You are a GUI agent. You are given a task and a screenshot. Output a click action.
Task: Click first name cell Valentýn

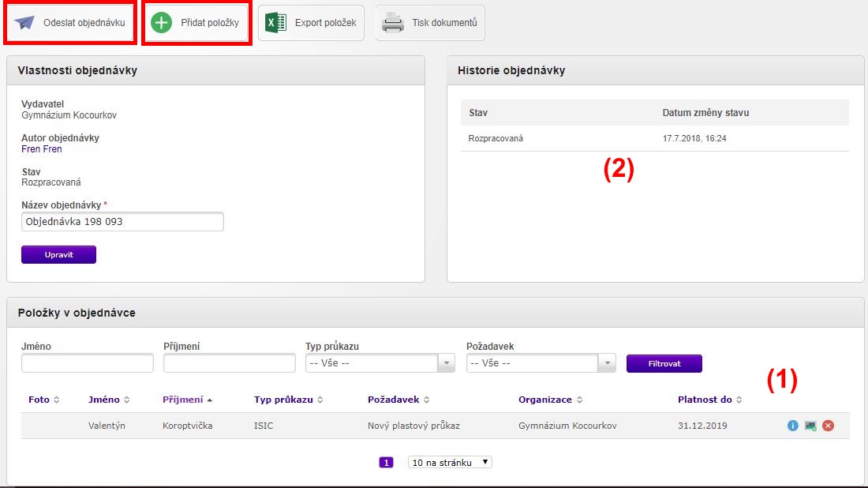(107, 426)
